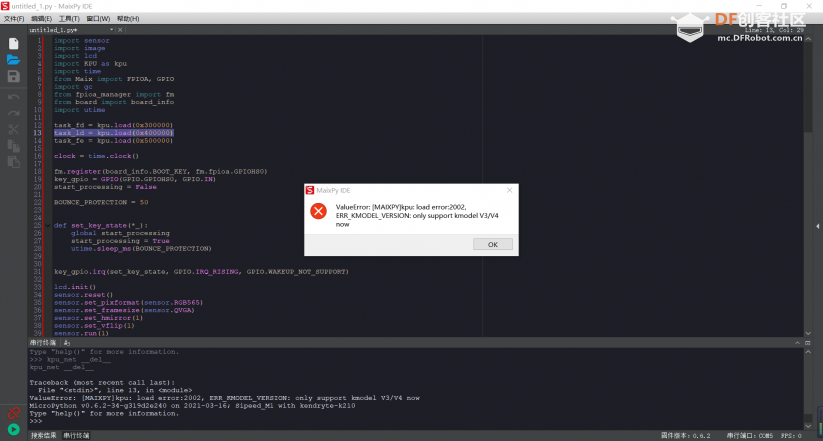
Task: Open the 文件(F) menu
Action: point(14,19)
